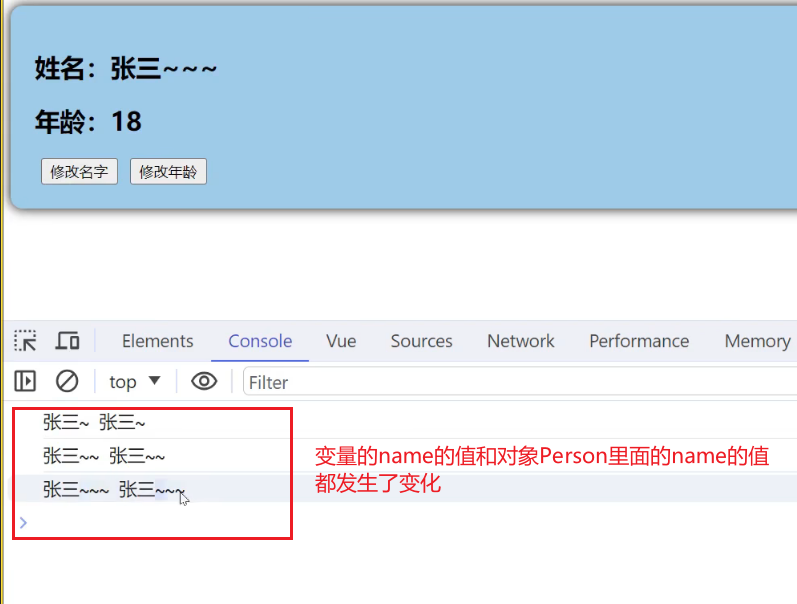Switch to the Console tab
Screen dimensions: 797x604
260,341
